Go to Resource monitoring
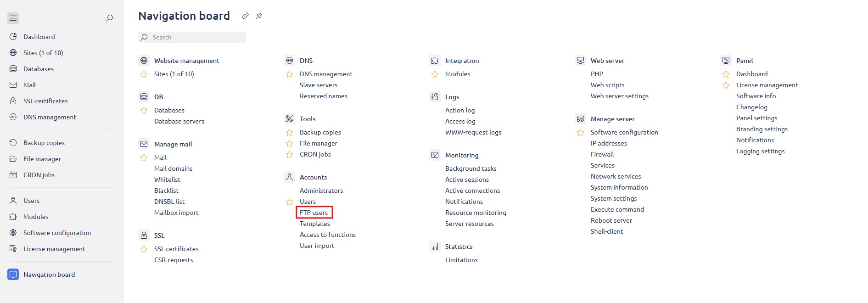 click(x=476, y=213)
